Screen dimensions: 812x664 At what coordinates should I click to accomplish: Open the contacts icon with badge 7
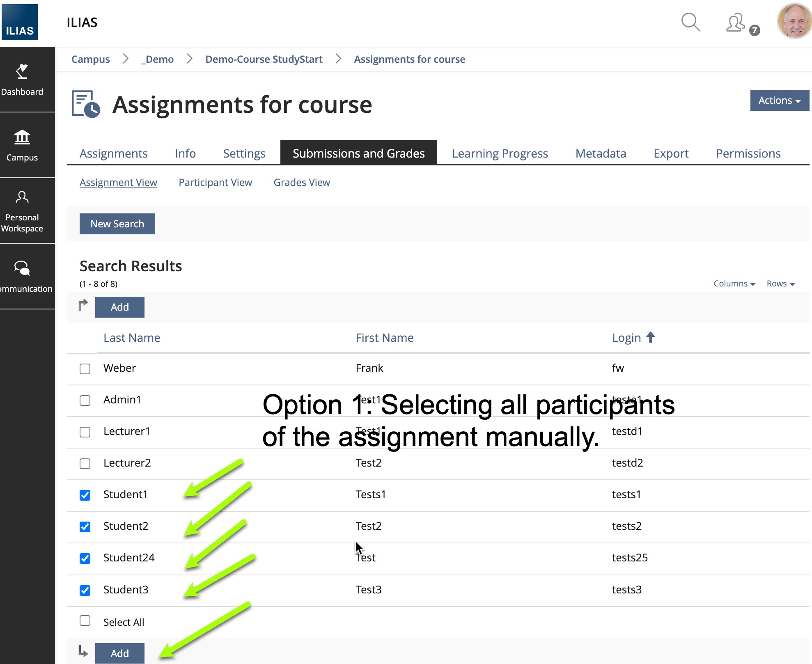coord(736,23)
